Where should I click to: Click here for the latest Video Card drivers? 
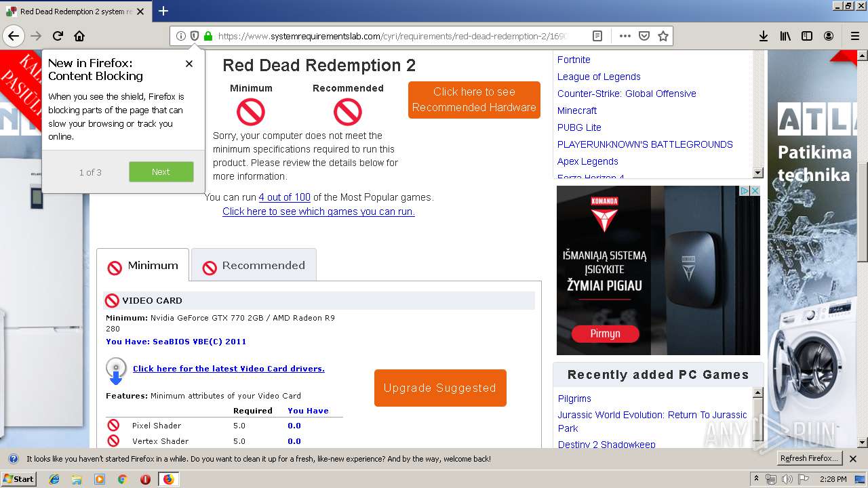click(x=229, y=369)
